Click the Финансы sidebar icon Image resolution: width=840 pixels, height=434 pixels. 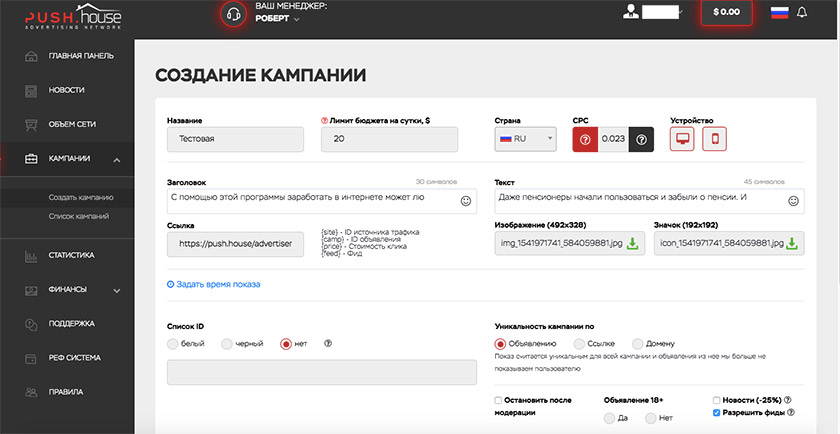31,290
